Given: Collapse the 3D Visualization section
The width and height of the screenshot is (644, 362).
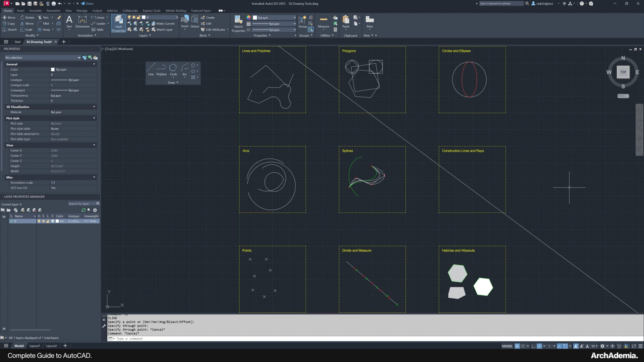Looking at the screenshot, I should [94, 107].
